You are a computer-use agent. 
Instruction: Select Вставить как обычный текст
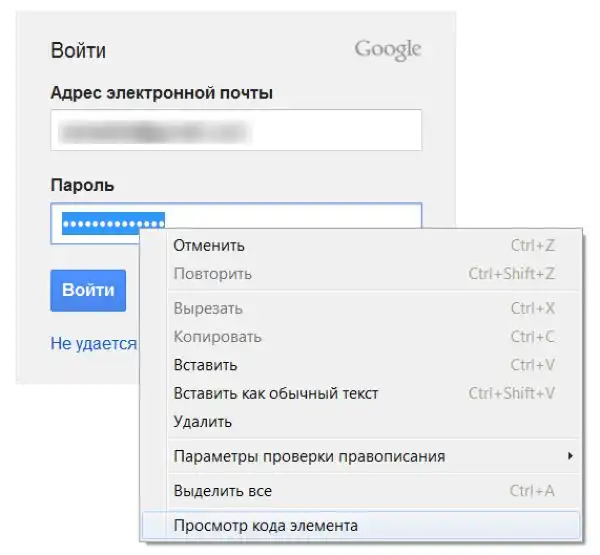point(276,394)
